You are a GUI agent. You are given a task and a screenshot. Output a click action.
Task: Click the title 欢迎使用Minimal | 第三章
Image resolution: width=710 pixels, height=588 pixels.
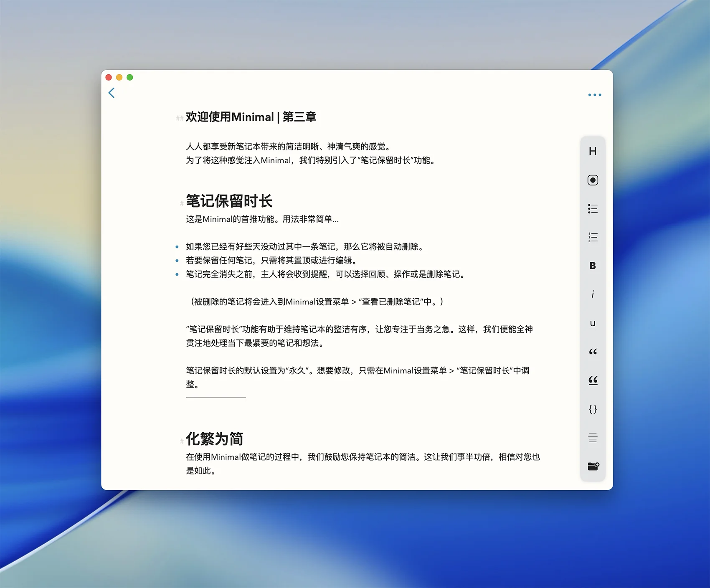[x=251, y=117]
